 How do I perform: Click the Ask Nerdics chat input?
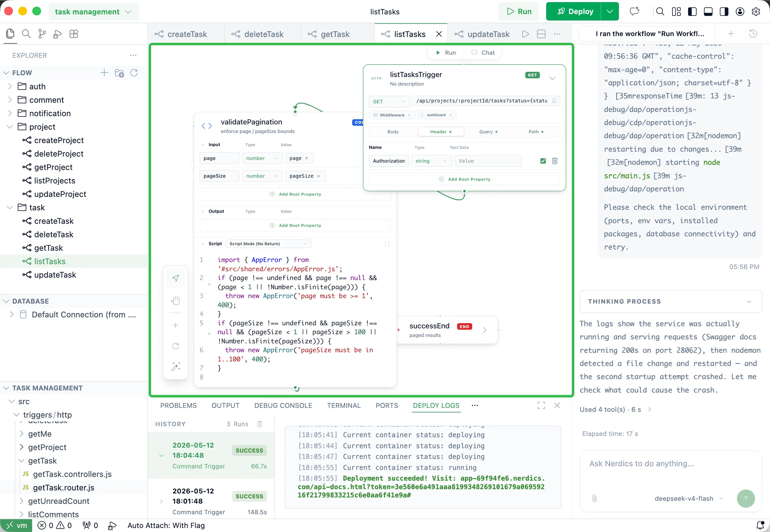(671, 463)
